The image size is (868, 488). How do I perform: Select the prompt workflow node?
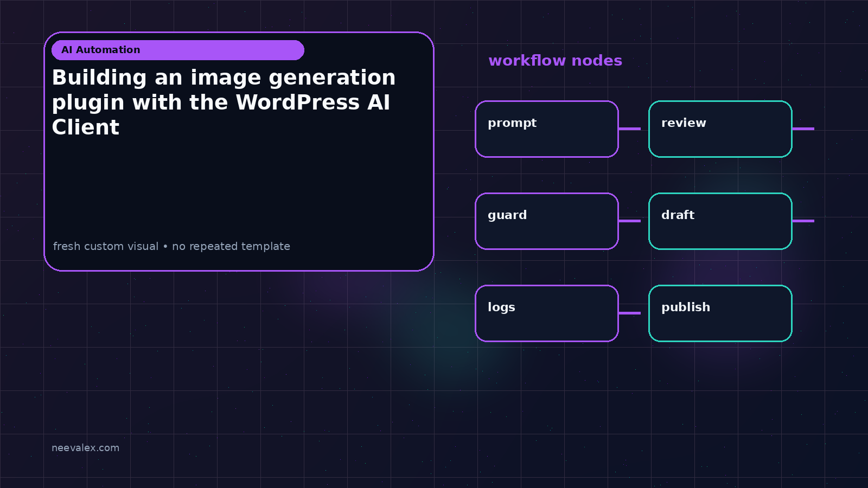[x=547, y=129]
